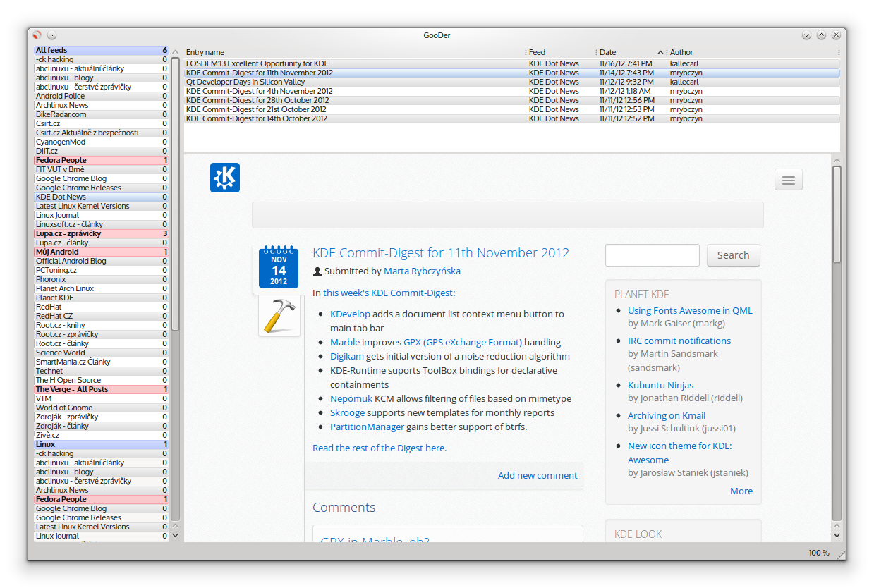The height and width of the screenshot is (588, 874).
Task: Select the Živě.cz feed
Action: pos(102,435)
